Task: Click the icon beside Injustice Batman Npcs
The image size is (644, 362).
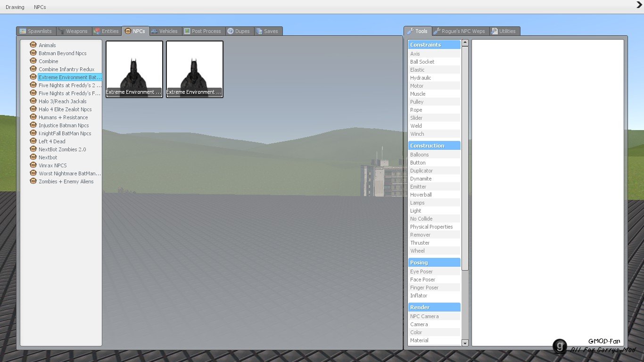Action: [33, 125]
